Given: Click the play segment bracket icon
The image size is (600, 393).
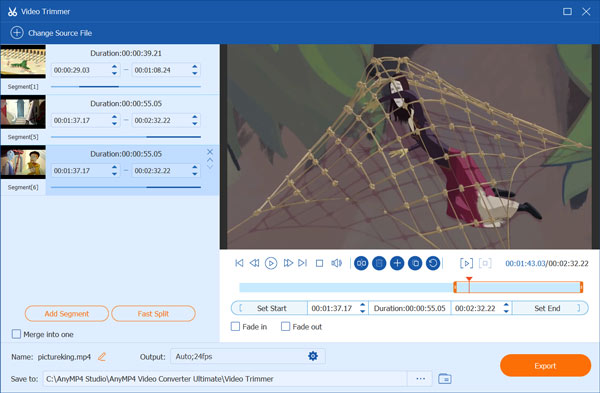Looking at the screenshot, I should 466,263.
